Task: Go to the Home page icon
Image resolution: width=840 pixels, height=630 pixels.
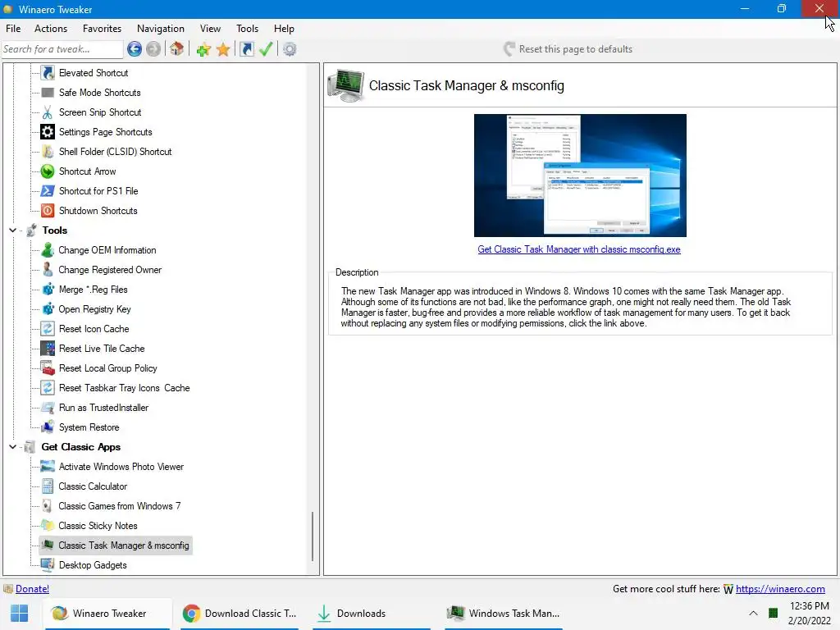Action: 177,49
